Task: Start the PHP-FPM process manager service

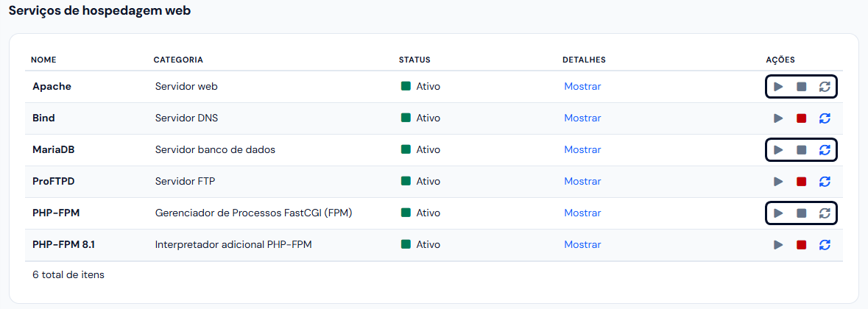Action: [778, 213]
